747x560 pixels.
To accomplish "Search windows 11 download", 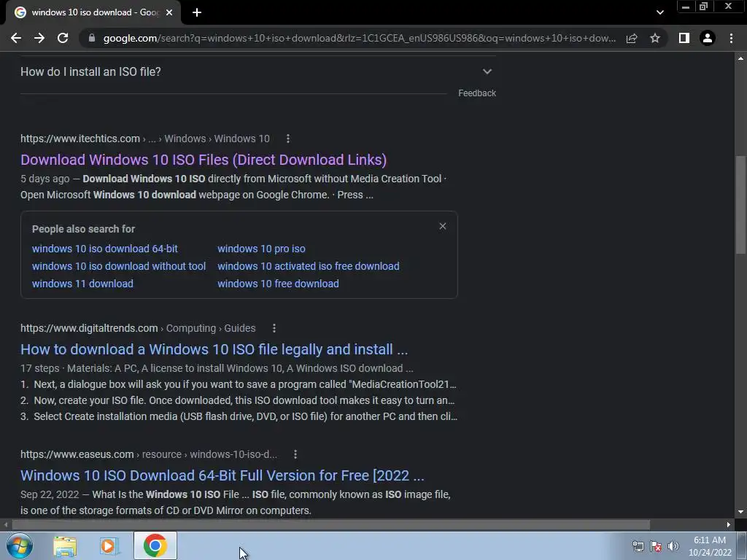I will click(82, 284).
